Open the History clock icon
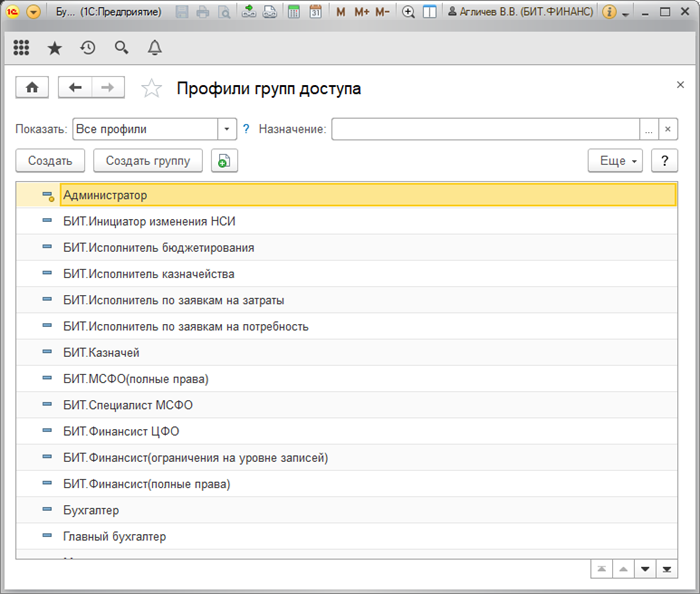The height and width of the screenshot is (594, 700). click(x=88, y=48)
